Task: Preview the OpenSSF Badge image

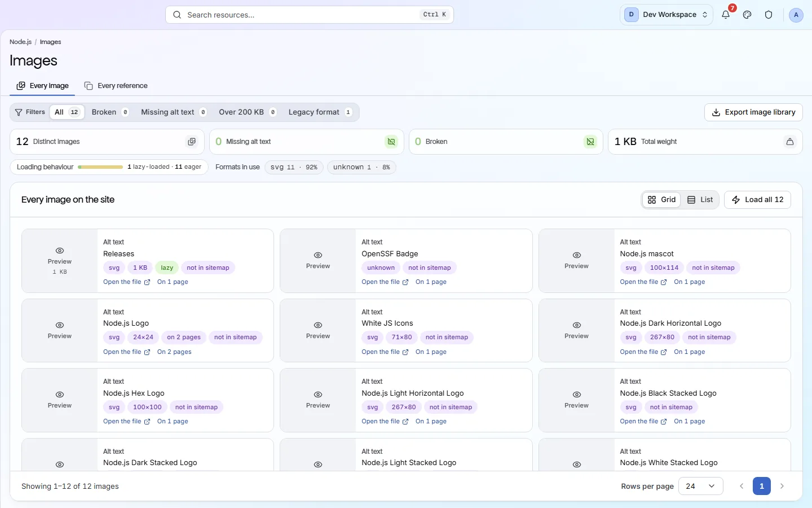Action: coord(318,261)
